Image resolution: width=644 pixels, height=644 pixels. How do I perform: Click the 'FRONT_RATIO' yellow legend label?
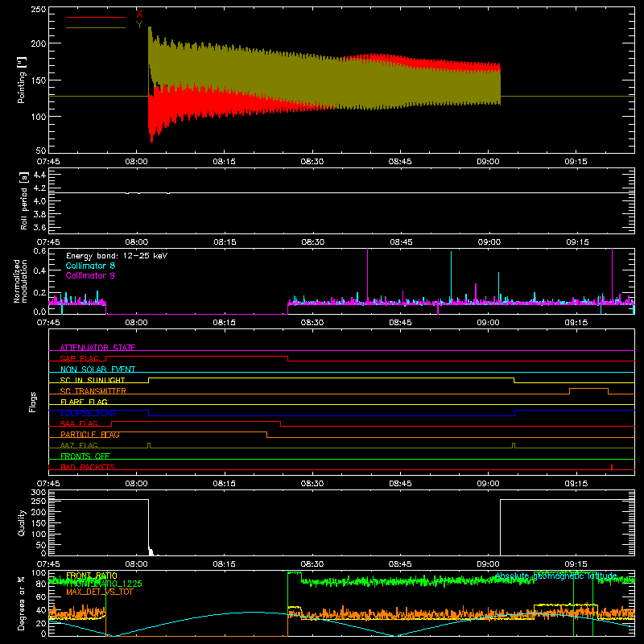pos(92,576)
